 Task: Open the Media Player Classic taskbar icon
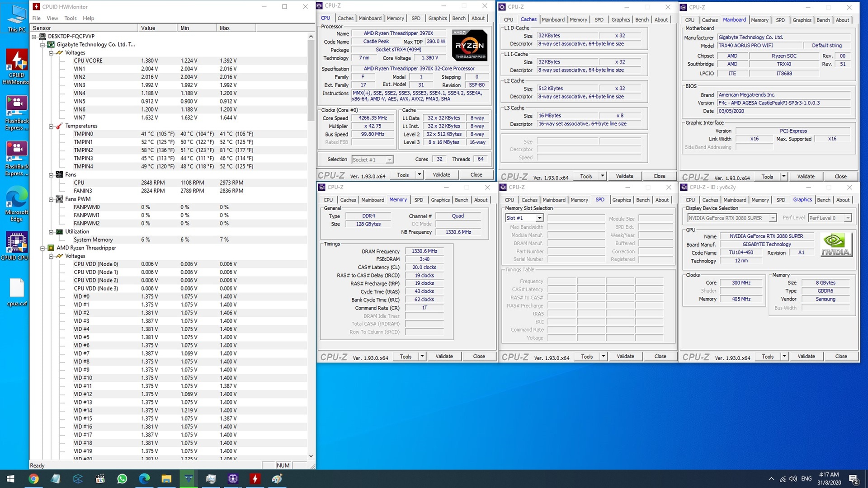click(x=100, y=479)
